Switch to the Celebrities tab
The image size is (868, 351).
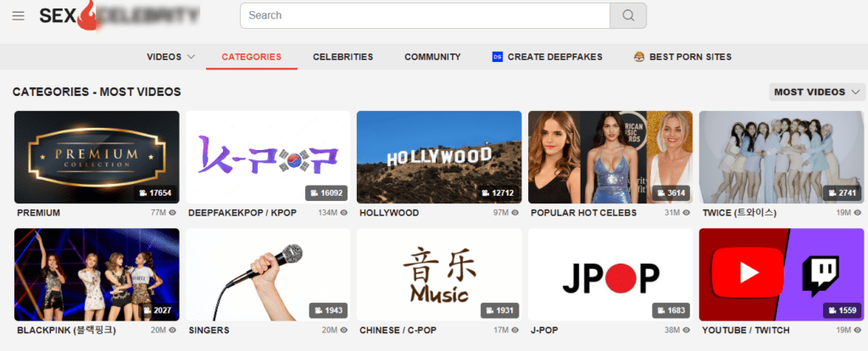342,57
